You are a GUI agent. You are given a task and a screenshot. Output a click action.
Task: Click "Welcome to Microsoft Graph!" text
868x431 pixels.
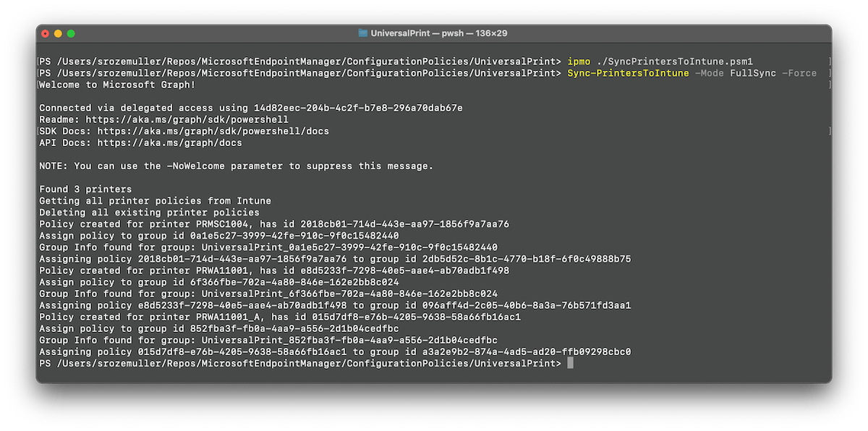click(x=117, y=85)
